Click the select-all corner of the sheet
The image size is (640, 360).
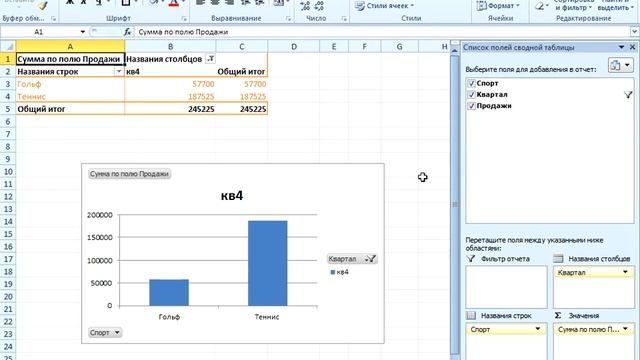pyautogui.click(x=8, y=47)
